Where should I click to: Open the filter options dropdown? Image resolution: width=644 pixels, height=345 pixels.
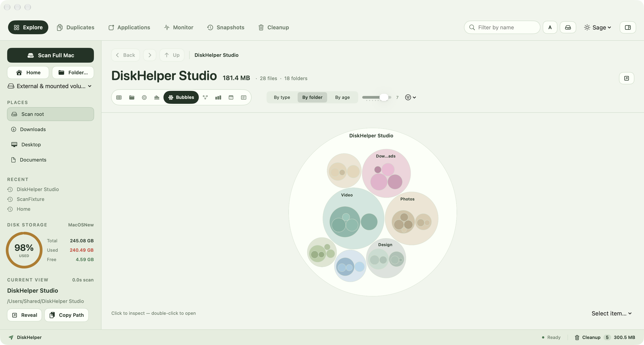(x=410, y=97)
